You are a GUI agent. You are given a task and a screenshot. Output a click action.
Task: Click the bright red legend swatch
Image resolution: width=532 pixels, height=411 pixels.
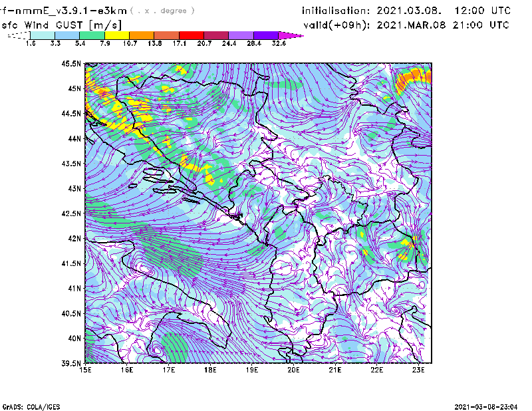(x=192, y=35)
